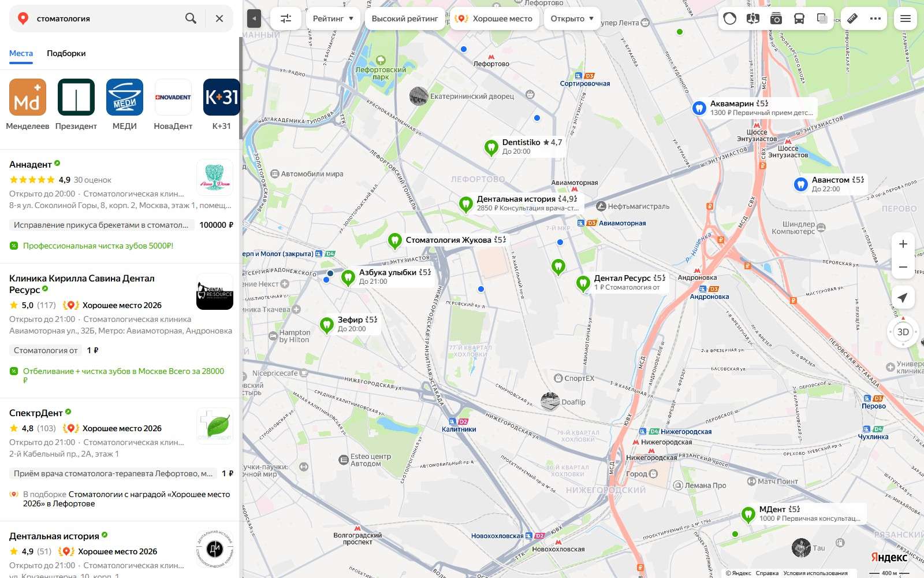The height and width of the screenshot is (578, 924).
Task: Click Отбеливание + чистка зубов promo link
Action: click(124, 376)
